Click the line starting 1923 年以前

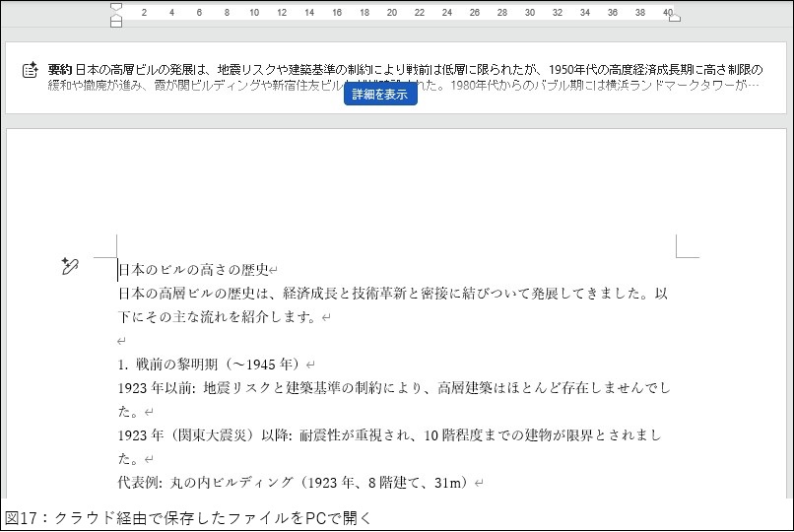[x=394, y=387]
